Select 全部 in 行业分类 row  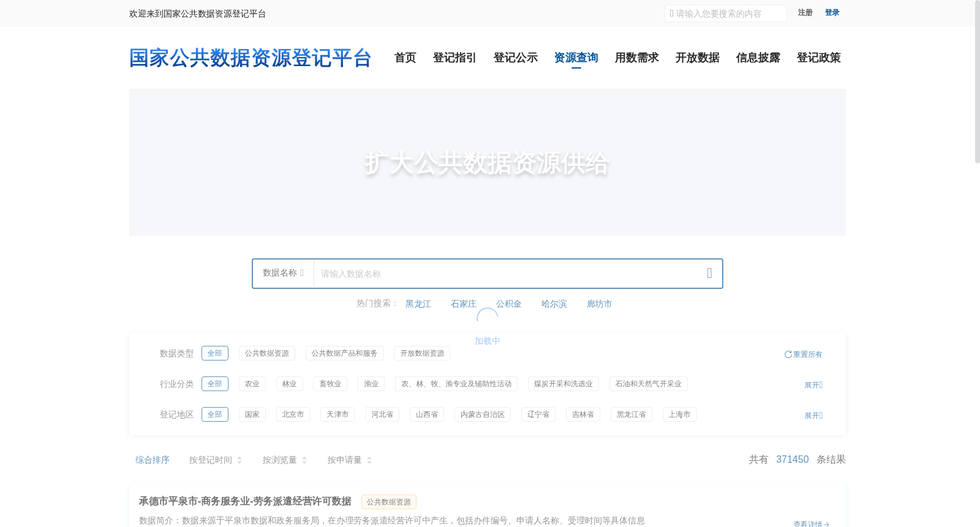(215, 384)
